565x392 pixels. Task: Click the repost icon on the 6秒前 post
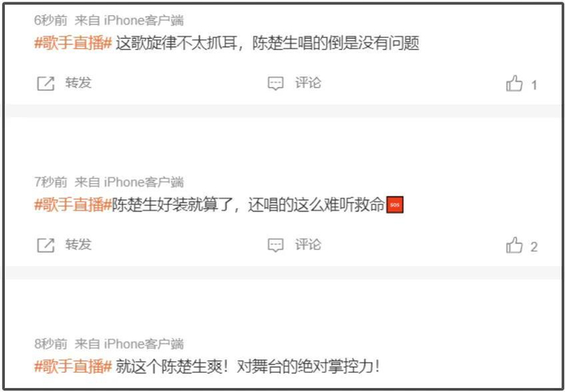click(x=46, y=84)
